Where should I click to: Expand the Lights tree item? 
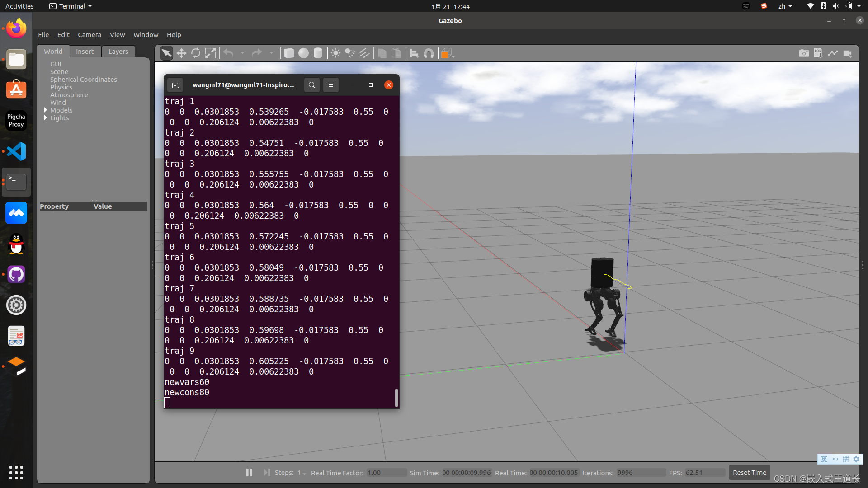[x=45, y=118]
